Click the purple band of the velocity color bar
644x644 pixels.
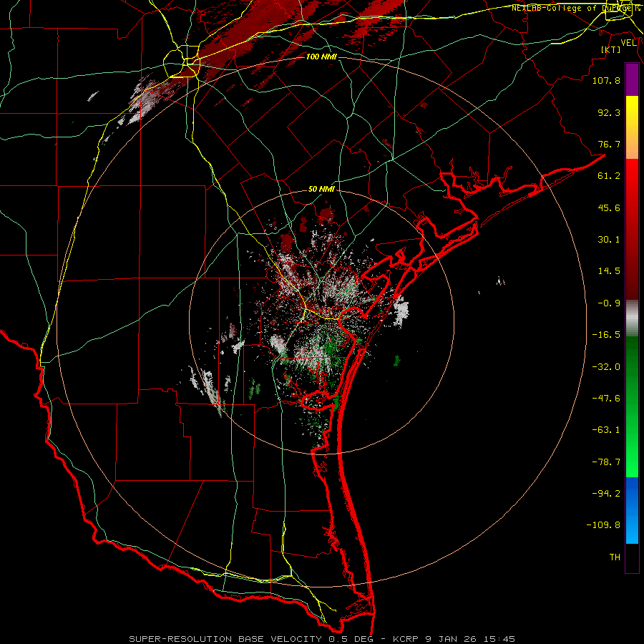632,79
